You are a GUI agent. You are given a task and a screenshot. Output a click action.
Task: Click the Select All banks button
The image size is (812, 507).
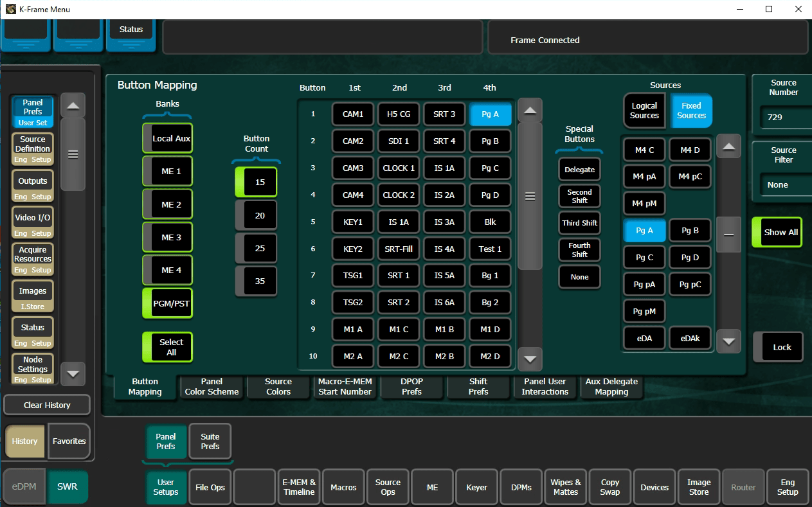[167, 347]
